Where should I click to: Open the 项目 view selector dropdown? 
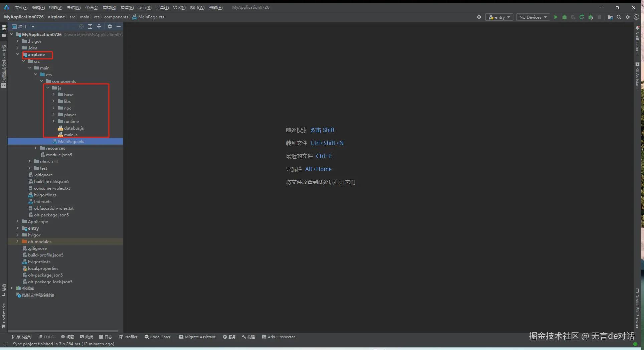(23, 26)
